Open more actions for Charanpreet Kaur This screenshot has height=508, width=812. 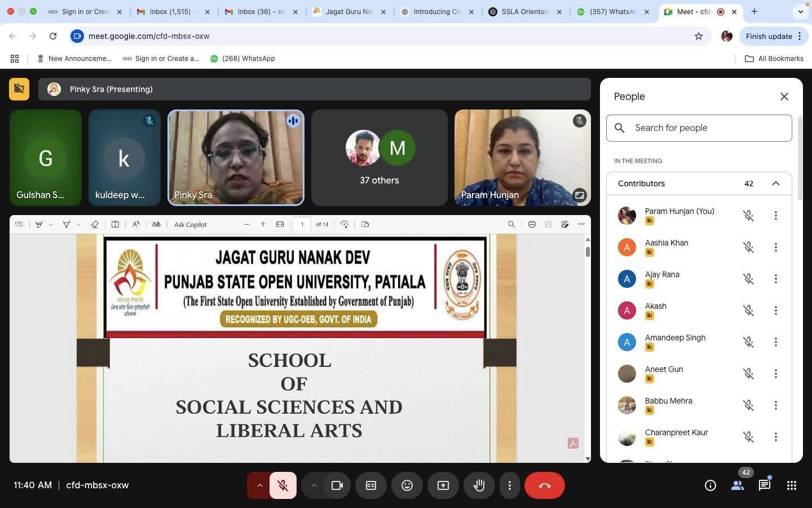point(776,437)
